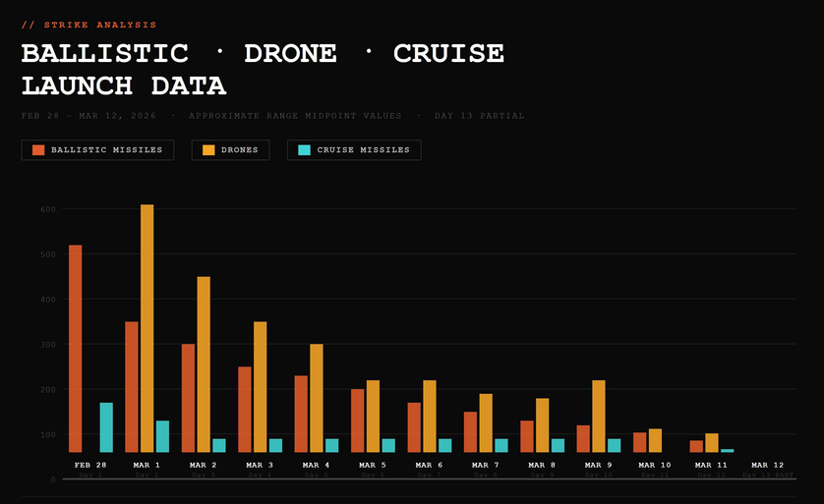Click the yellow-orange Drones legend swatch
Screen dimensions: 824x504
point(208,150)
